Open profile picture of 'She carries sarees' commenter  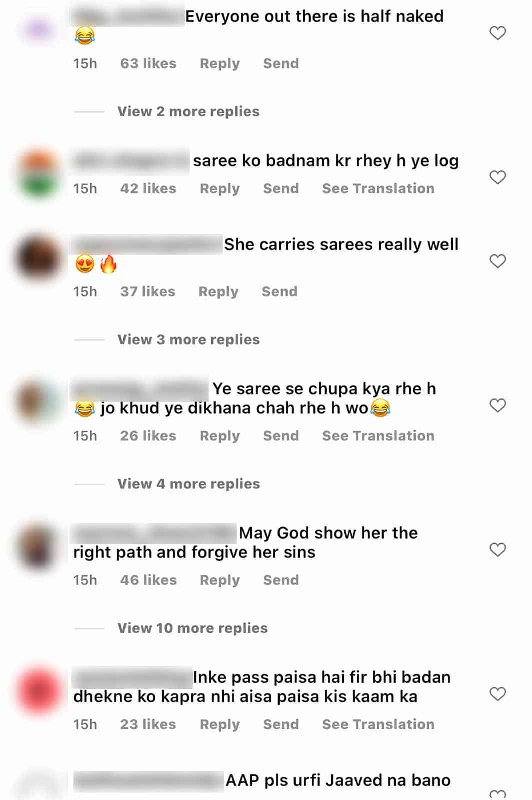click(x=38, y=259)
